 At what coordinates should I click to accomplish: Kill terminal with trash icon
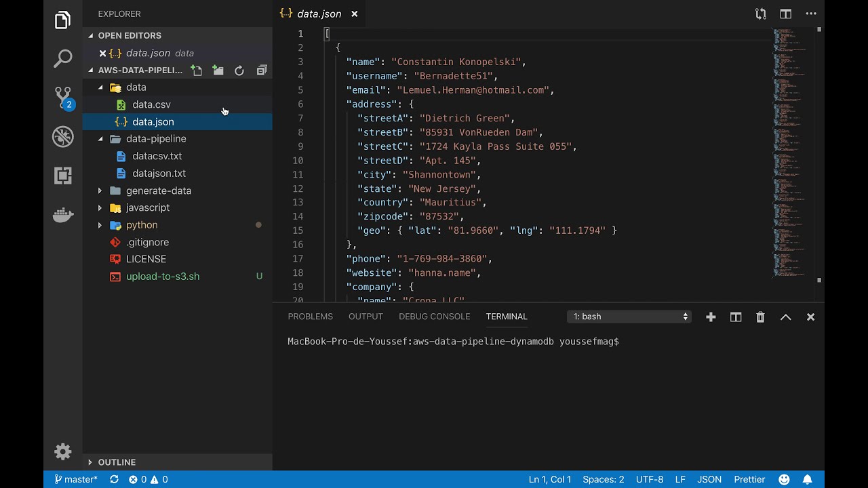click(761, 317)
